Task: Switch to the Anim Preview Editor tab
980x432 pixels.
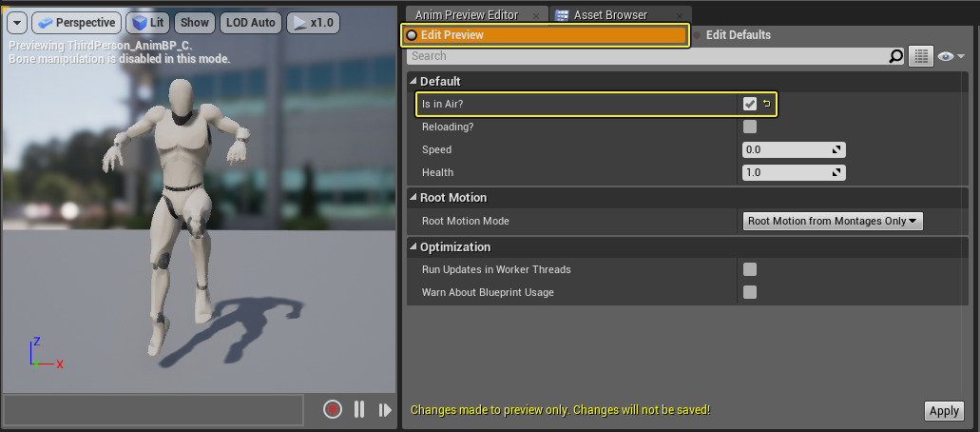Action: tap(467, 15)
